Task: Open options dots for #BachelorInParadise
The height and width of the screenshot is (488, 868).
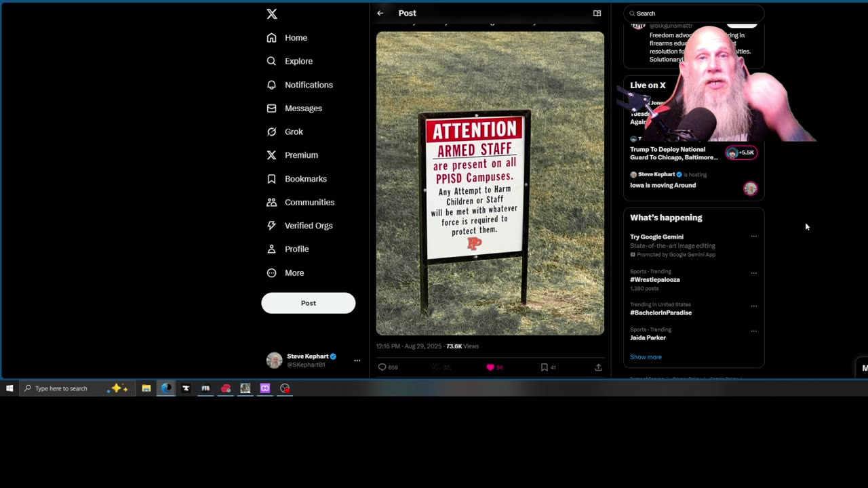Action: pos(753,306)
